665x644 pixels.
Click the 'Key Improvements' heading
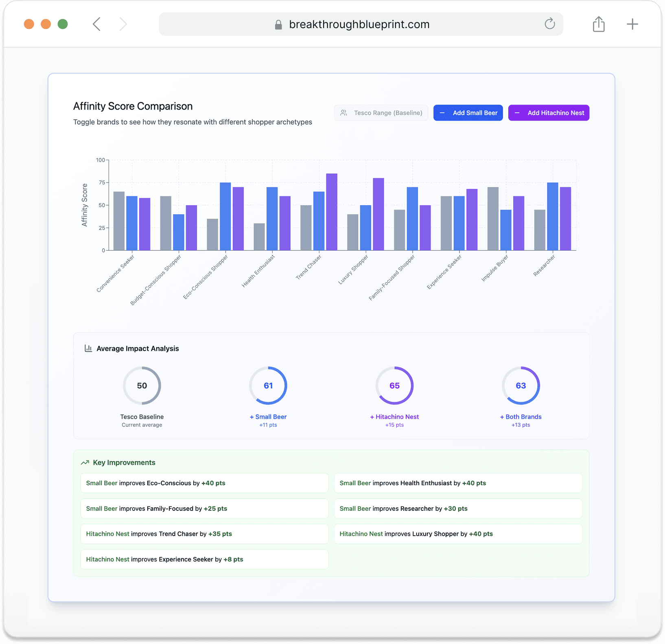124,462
